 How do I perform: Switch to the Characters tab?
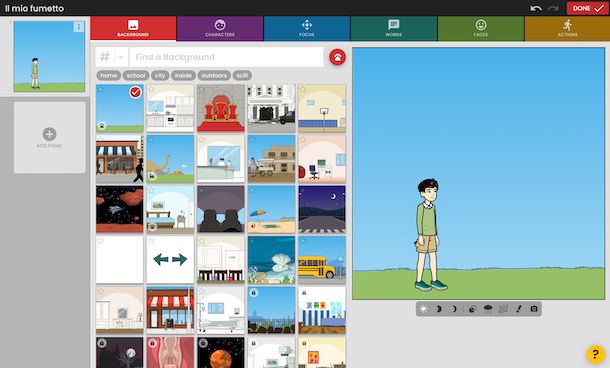click(x=220, y=28)
